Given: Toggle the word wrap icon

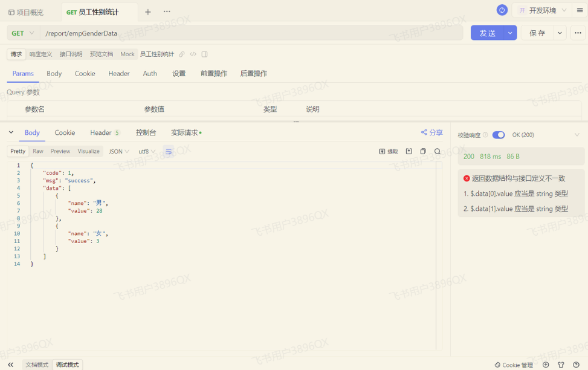Looking at the screenshot, I should tap(169, 152).
